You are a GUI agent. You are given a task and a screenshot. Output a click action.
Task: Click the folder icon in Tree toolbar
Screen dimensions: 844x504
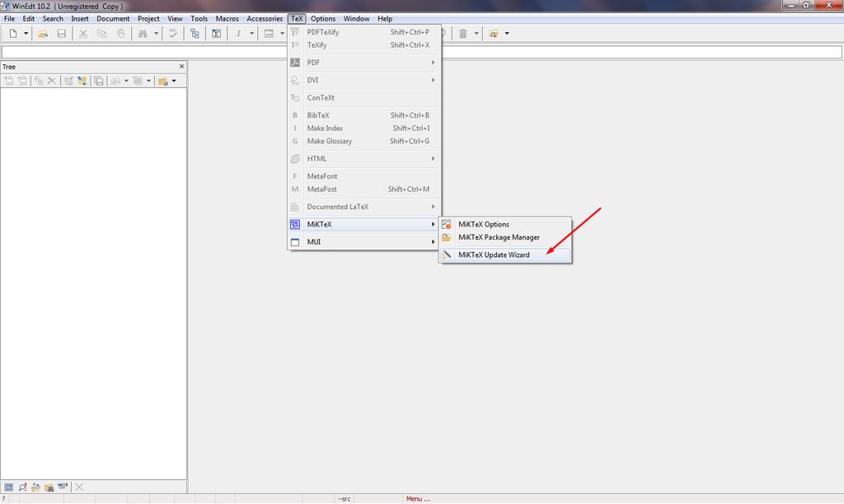click(162, 81)
